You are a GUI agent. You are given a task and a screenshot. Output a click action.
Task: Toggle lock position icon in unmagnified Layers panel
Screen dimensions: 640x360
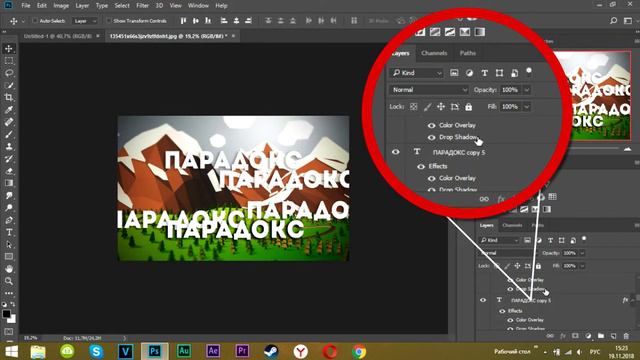point(517,266)
